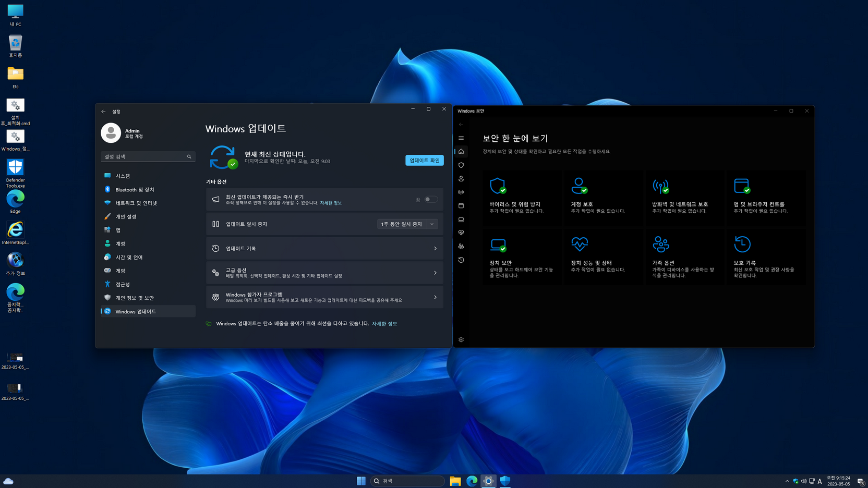868x488 pixels.
Task: Open the Admin account profile picture
Action: pos(111,133)
